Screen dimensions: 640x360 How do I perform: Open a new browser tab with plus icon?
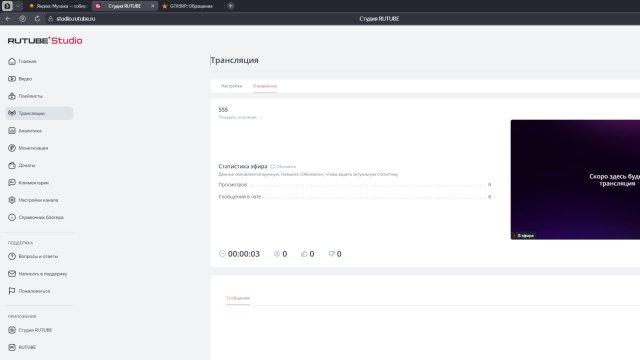click(231, 6)
